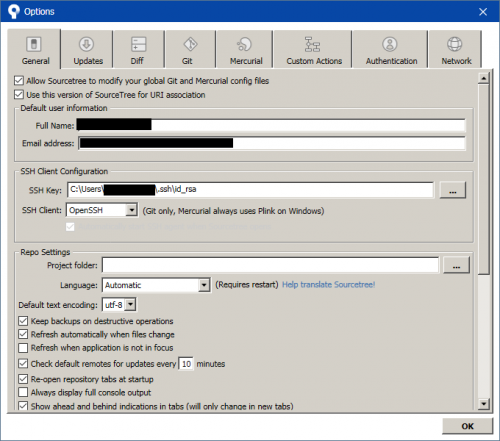500x441 pixels.
Task: Click the '(Requires restart)' note
Action: [x=247, y=285]
